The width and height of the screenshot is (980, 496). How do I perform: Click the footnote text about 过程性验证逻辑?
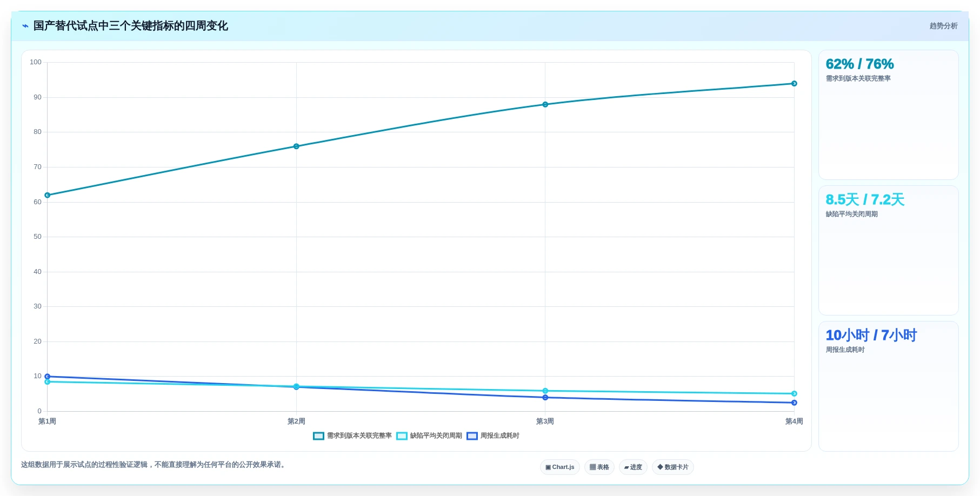[154, 465]
